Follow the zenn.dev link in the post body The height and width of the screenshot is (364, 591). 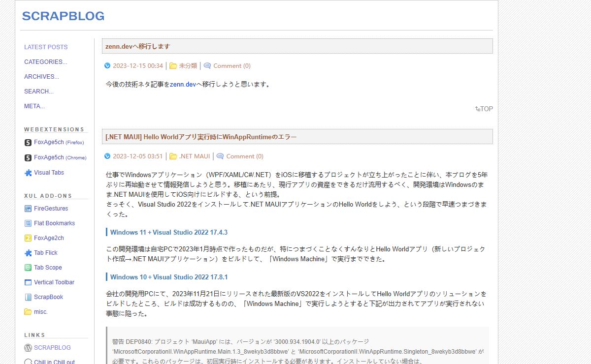[x=183, y=84]
